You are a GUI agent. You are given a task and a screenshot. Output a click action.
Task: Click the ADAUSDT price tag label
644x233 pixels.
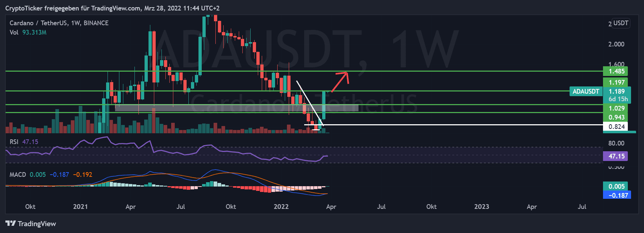(x=586, y=91)
